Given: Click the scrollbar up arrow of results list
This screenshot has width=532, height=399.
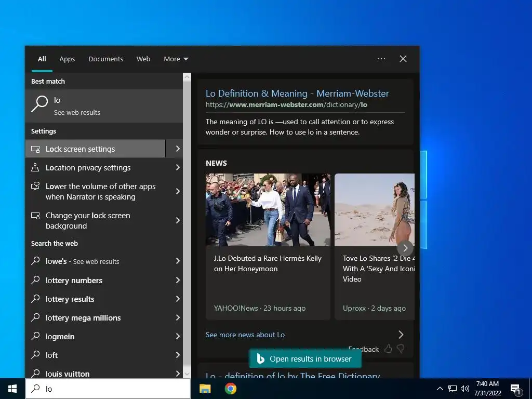Looking at the screenshot, I should point(187,77).
